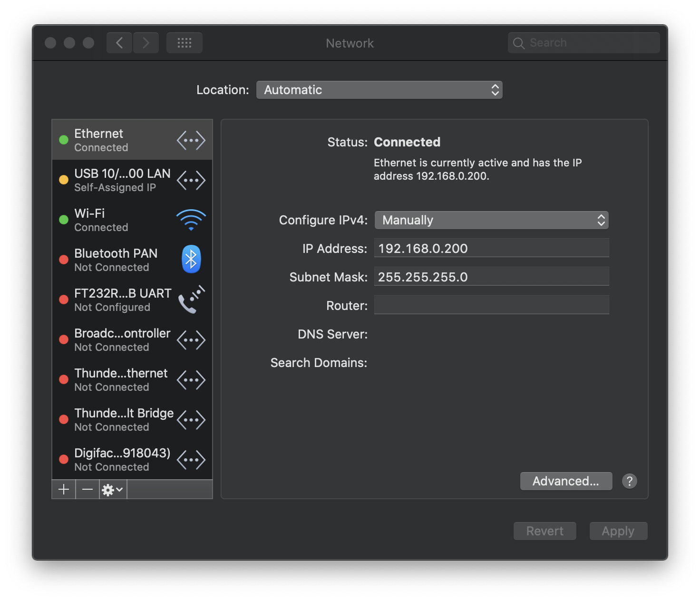The height and width of the screenshot is (600, 700).
Task: Click the Wi-Fi signal icon in sidebar
Action: click(191, 220)
